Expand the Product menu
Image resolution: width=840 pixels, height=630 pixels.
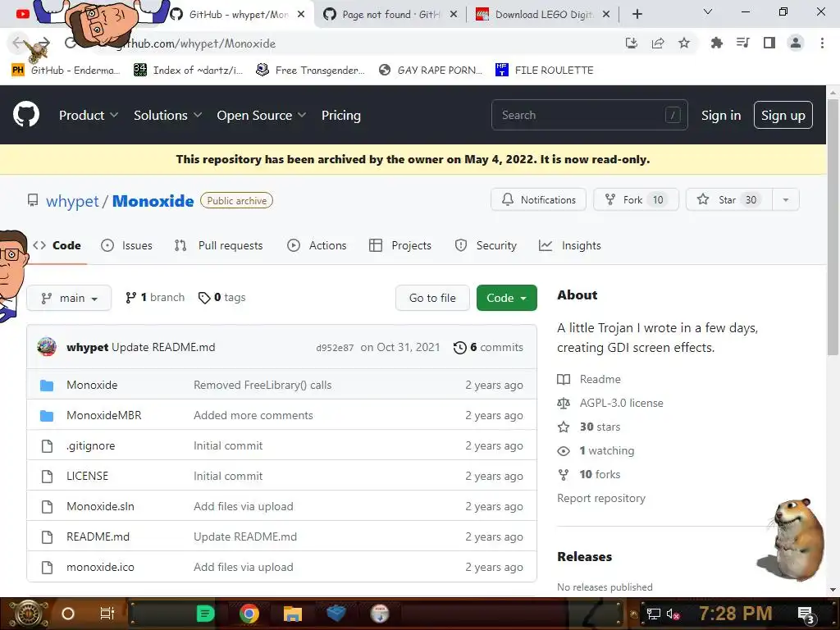(89, 115)
